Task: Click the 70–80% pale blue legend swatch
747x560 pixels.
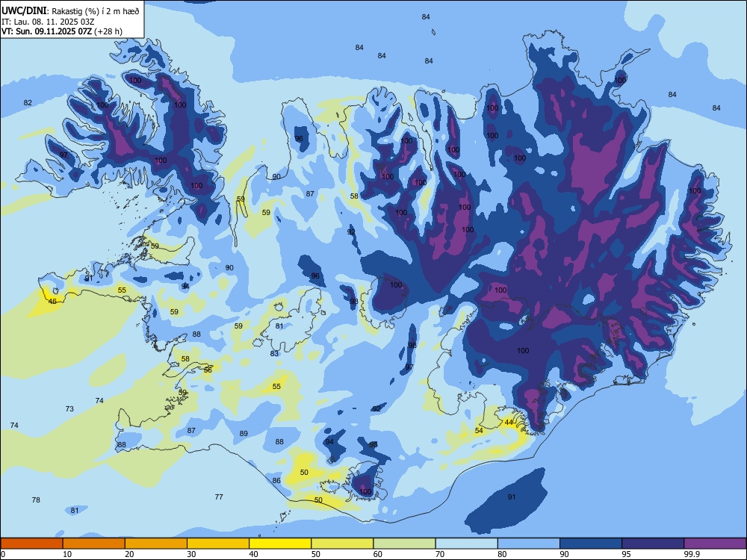Action: pyautogui.click(x=466, y=544)
